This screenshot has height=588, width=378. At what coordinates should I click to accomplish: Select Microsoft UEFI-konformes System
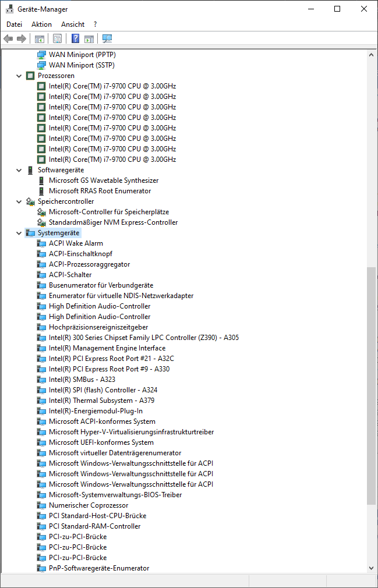[x=101, y=443]
